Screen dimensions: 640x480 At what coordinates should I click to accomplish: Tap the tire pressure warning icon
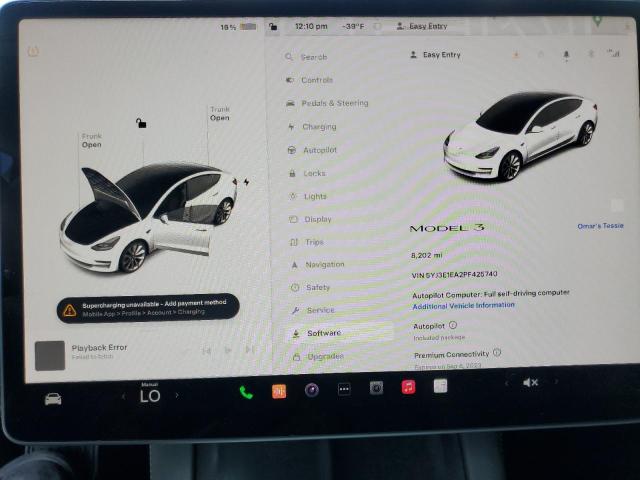(x=33, y=51)
